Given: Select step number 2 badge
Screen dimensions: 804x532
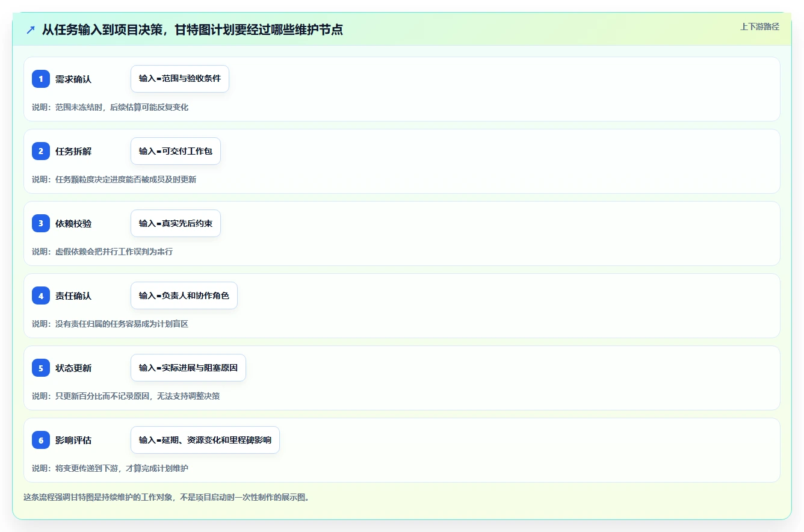Looking at the screenshot, I should [41, 151].
